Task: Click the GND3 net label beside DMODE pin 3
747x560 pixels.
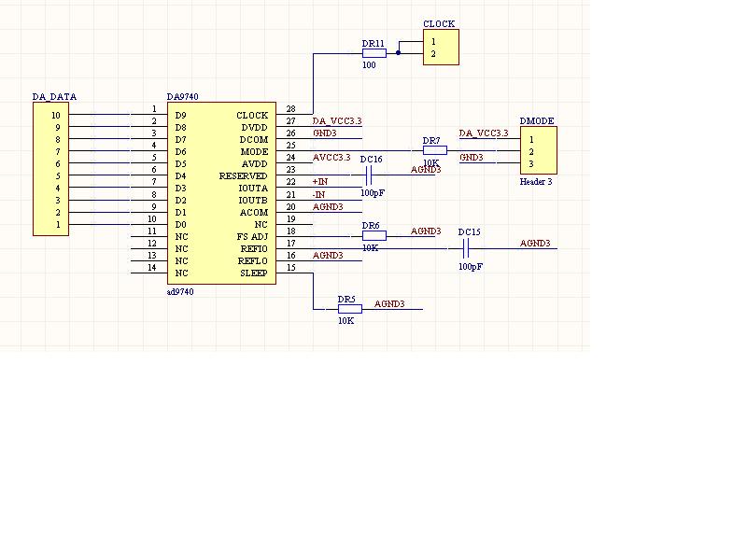Action: point(472,157)
